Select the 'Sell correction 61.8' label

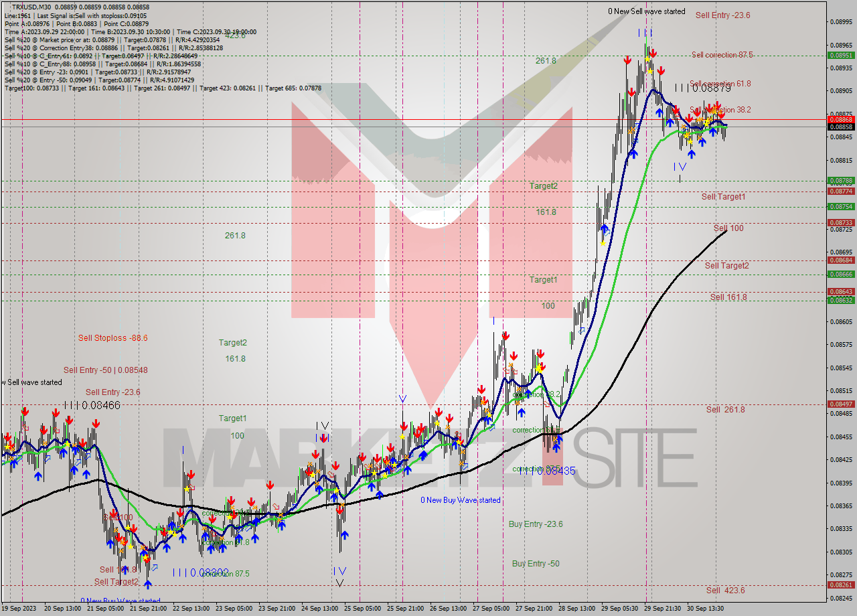point(720,84)
